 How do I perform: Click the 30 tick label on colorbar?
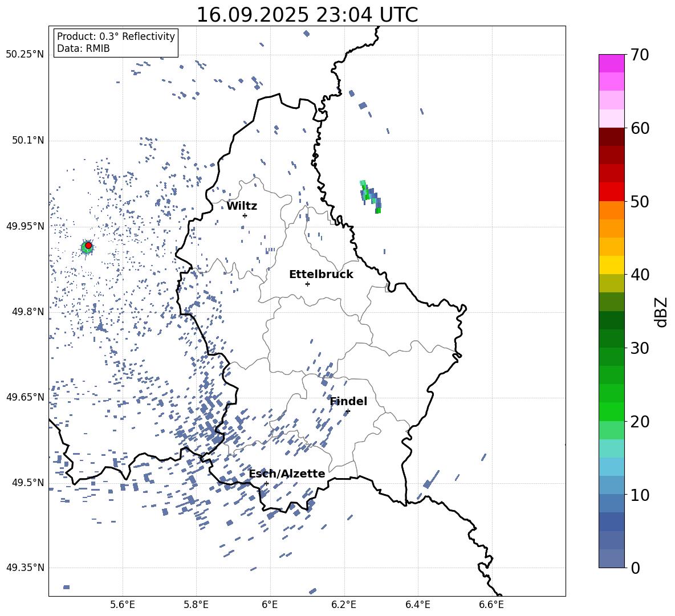(639, 348)
